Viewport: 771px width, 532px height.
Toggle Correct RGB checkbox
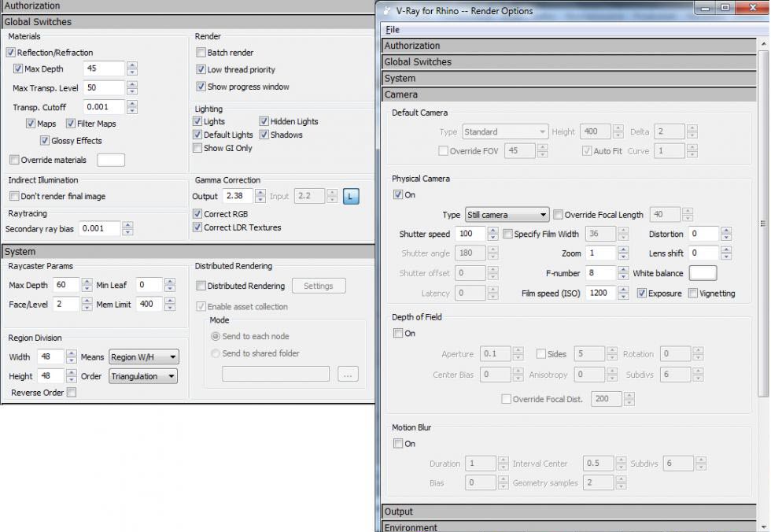pyautogui.click(x=197, y=214)
